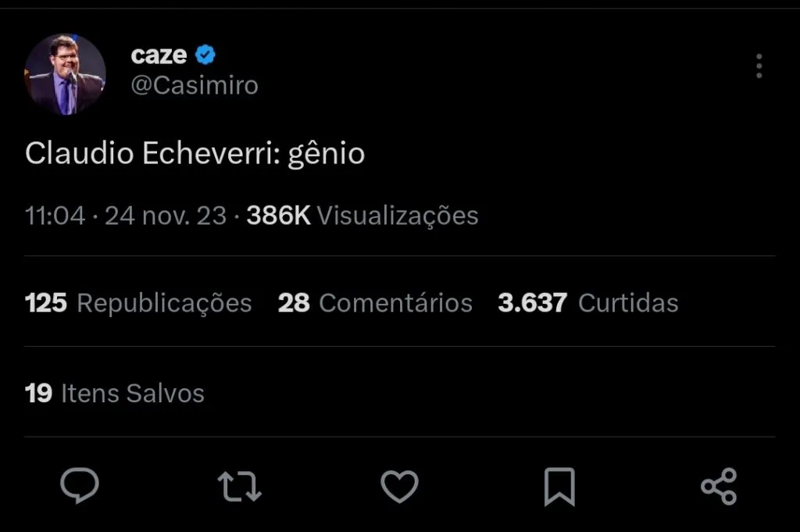Open the @Casimiro handle link
Image resolution: width=800 pixels, height=532 pixels.
click(195, 85)
